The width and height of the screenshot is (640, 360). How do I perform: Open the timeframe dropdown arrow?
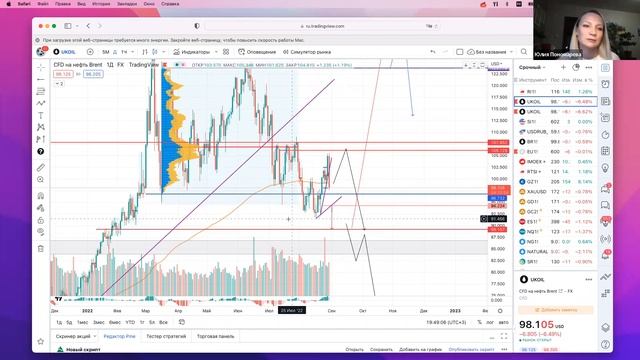point(132,52)
